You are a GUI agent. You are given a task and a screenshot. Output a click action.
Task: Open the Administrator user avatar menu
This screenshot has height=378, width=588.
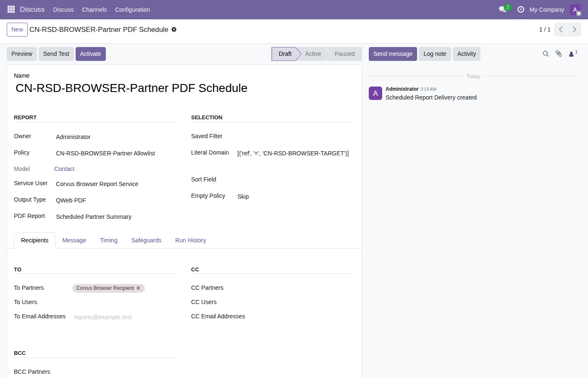pos(575,10)
